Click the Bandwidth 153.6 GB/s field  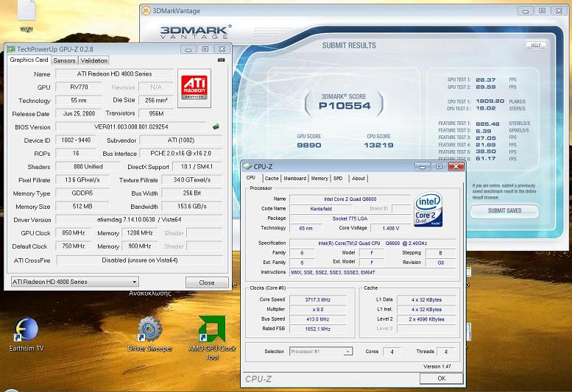pyautogui.click(x=192, y=206)
